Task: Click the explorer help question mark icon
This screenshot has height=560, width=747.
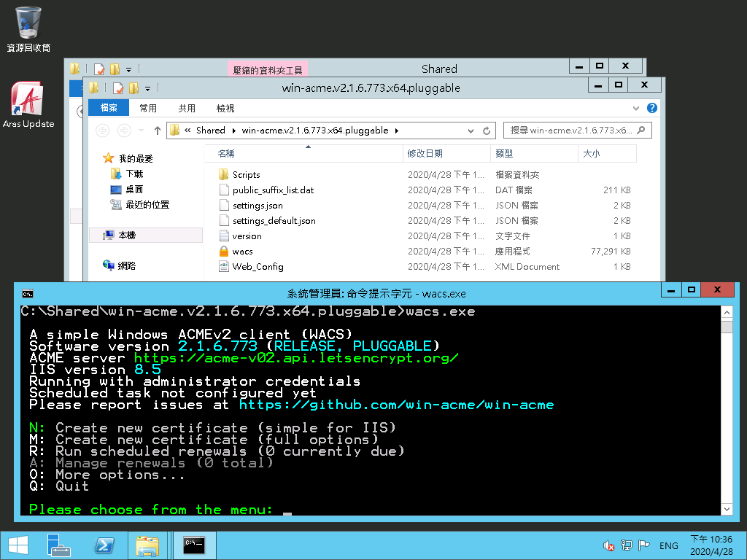Action: 652,108
